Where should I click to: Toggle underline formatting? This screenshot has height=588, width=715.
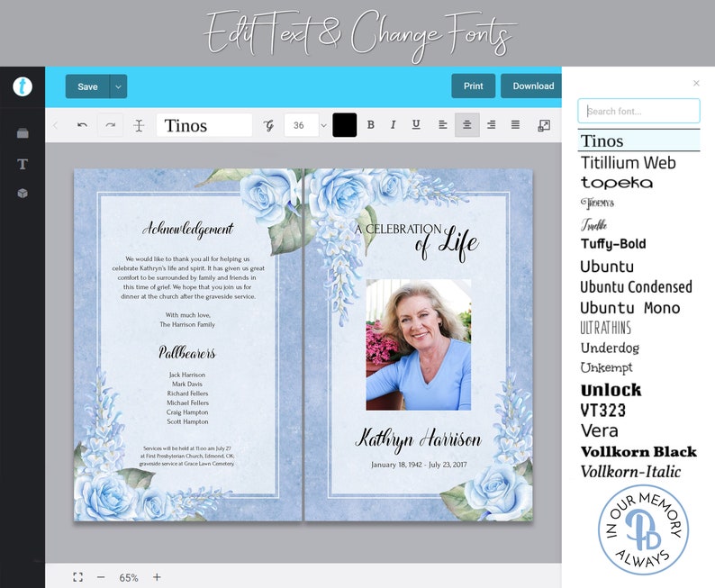(416, 125)
